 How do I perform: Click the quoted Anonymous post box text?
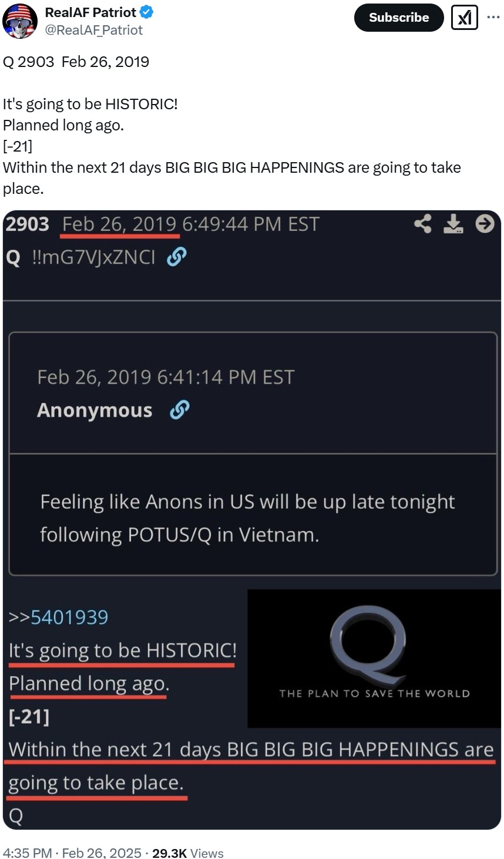coord(247,518)
